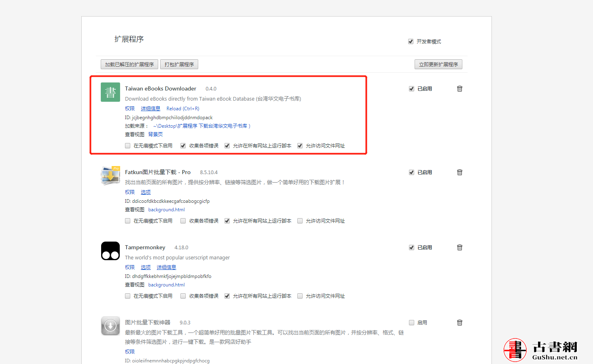The image size is (593, 364).
Task: Click the ID dhdgffkkebhmkfjojejmpbldmpobfkfo text
Action: pos(168,276)
